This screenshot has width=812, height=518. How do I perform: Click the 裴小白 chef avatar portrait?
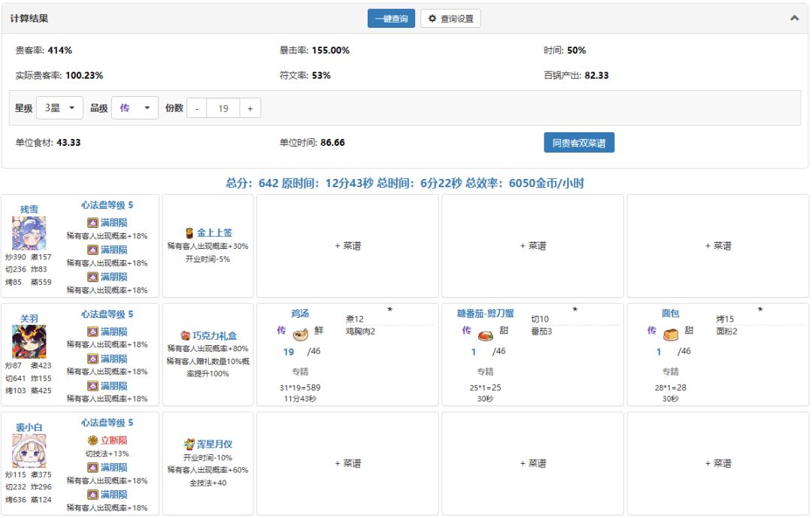(29, 450)
